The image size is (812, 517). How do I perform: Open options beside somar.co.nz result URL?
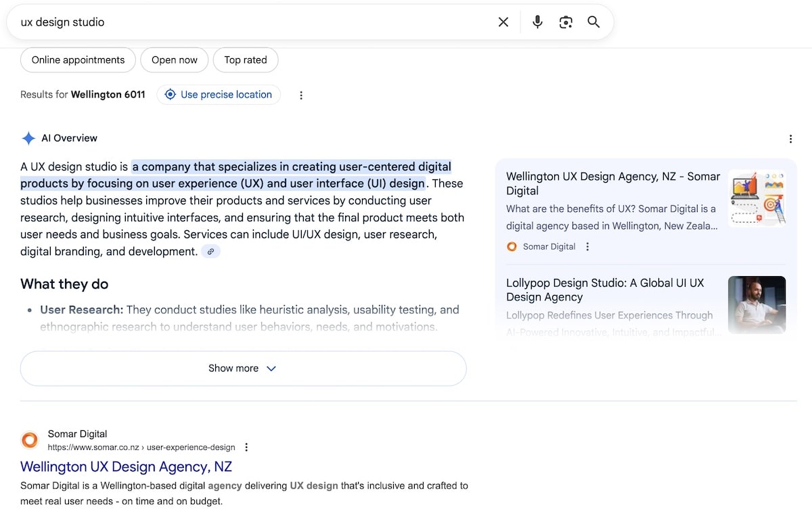[246, 447]
